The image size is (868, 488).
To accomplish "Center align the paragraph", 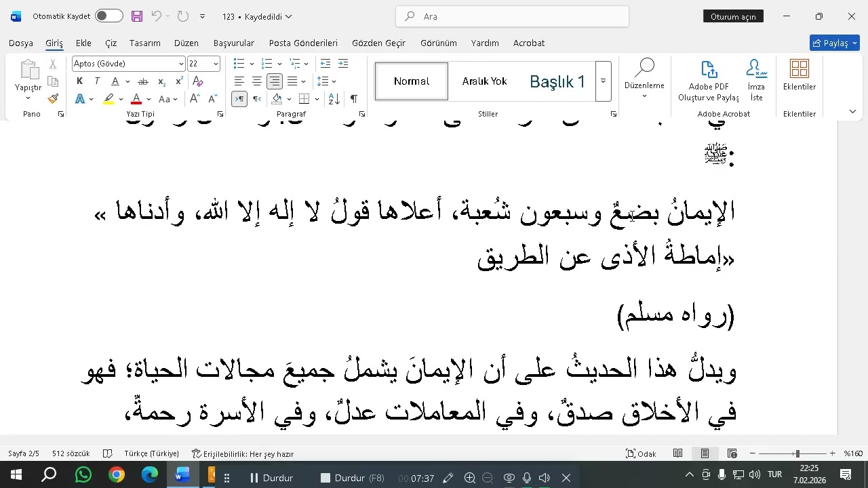I will click(x=257, y=81).
